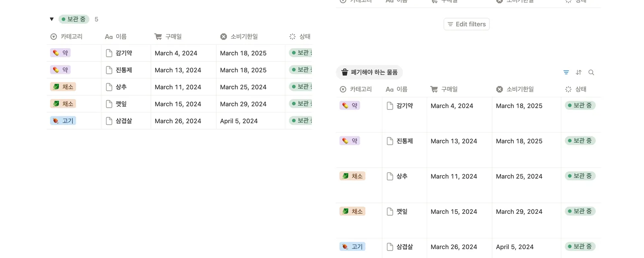Open 진통제 page name in left table
This screenshot has height=258, width=644.
pyautogui.click(x=124, y=70)
